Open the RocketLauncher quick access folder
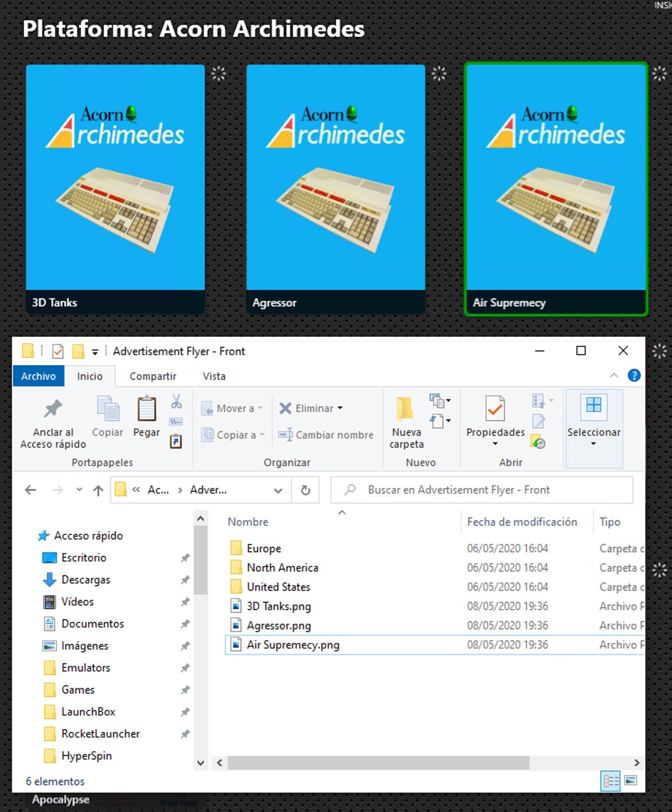The width and height of the screenshot is (672, 812). coord(101,734)
